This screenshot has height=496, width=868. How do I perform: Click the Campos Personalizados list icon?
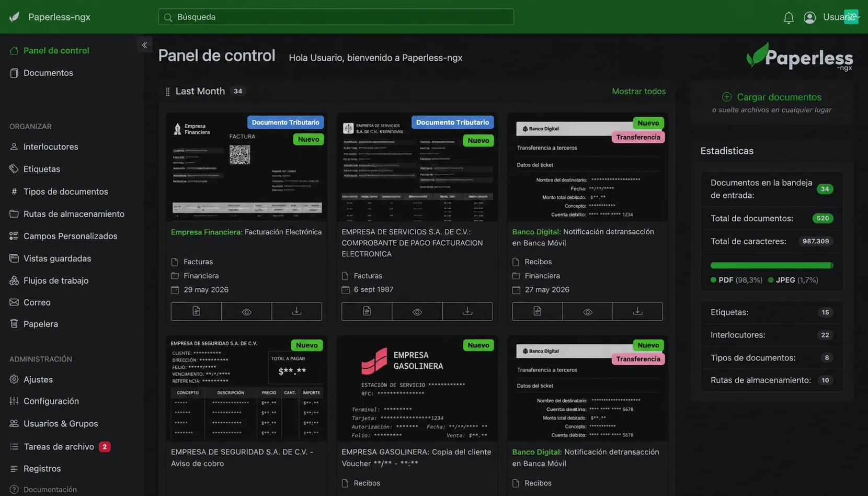pyautogui.click(x=14, y=236)
